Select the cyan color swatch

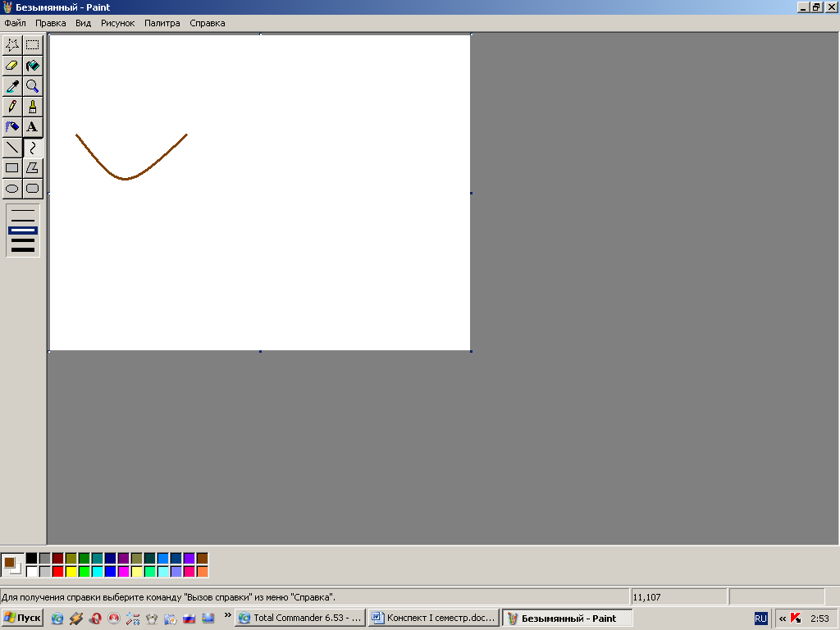coord(98,572)
